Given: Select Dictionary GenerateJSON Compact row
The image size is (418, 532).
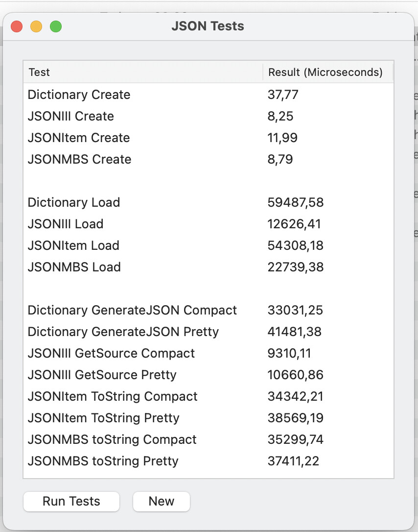Looking at the screenshot, I should pyautogui.click(x=209, y=310).
